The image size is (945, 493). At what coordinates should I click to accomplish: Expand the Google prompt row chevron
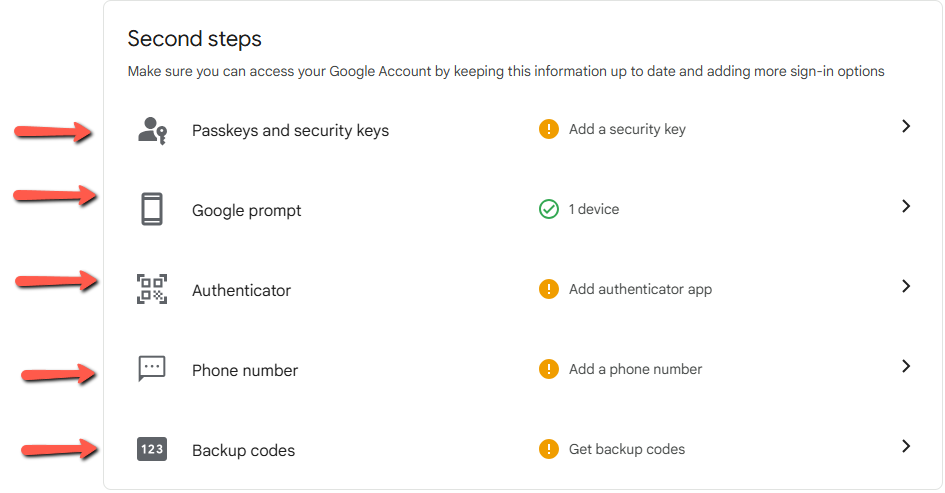pyautogui.click(x=905, y=206)
